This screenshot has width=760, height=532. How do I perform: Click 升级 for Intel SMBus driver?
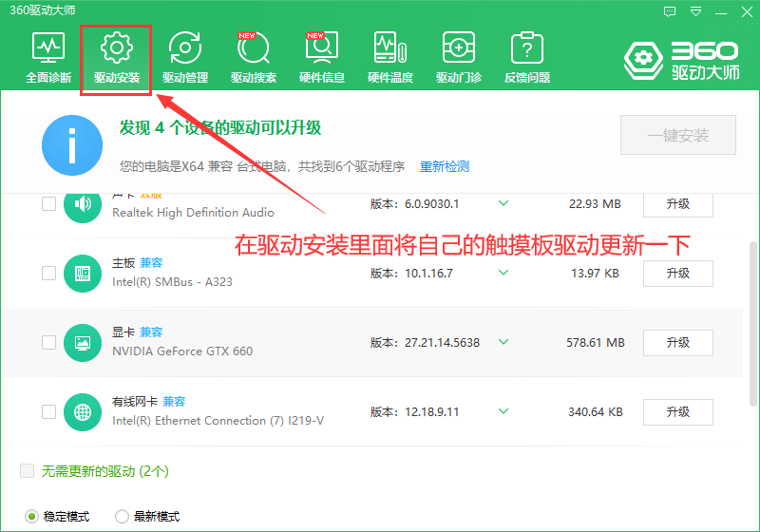(x=677, y=274)
